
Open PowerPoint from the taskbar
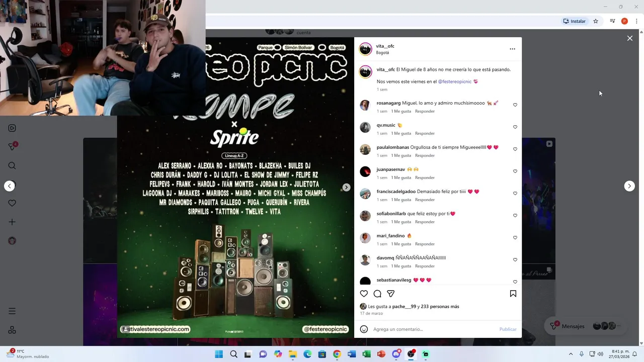tap(381, 354)
